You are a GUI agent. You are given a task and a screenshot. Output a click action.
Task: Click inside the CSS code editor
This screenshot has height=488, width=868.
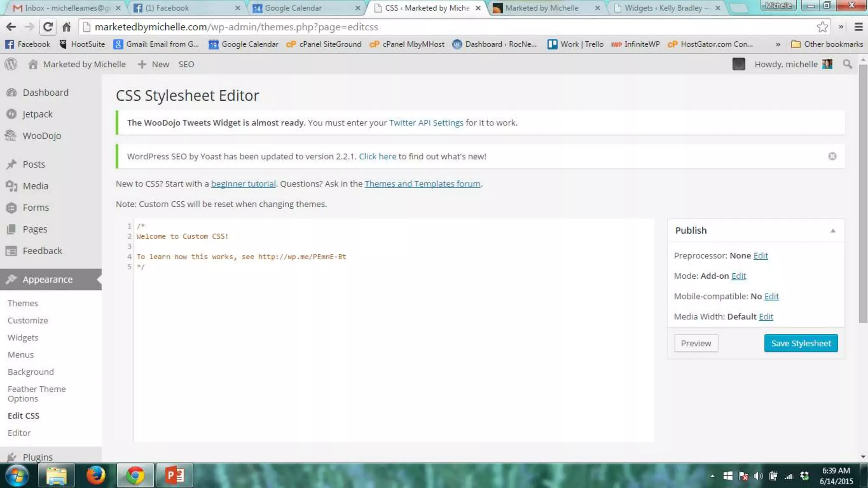point(394,339)
